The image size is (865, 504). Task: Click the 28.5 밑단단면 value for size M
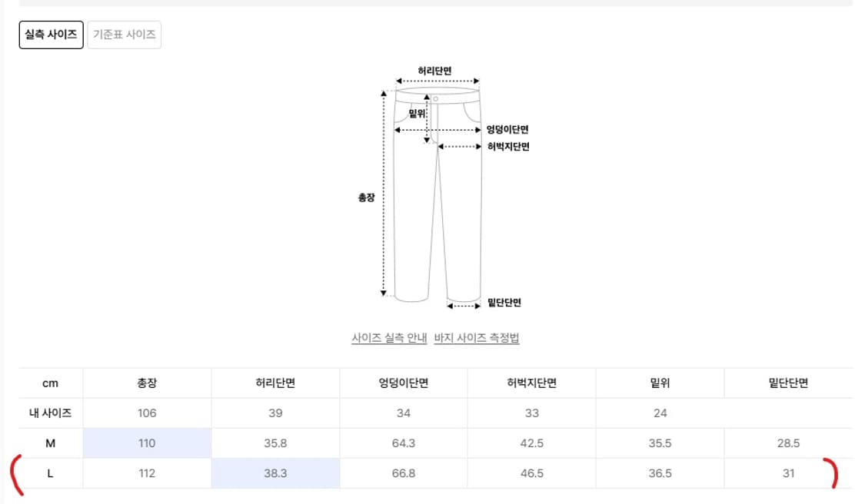pos(788,443)
